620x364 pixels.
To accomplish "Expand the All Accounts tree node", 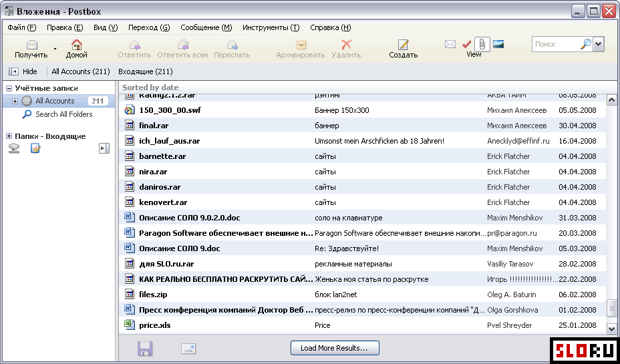I will [x=15, y=101].
